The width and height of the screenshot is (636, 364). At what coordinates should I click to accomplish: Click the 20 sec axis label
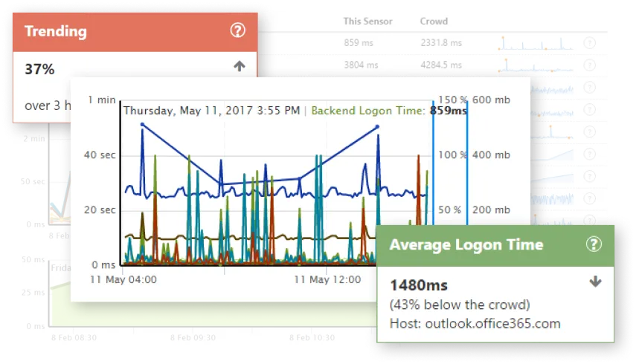point(100,209)
